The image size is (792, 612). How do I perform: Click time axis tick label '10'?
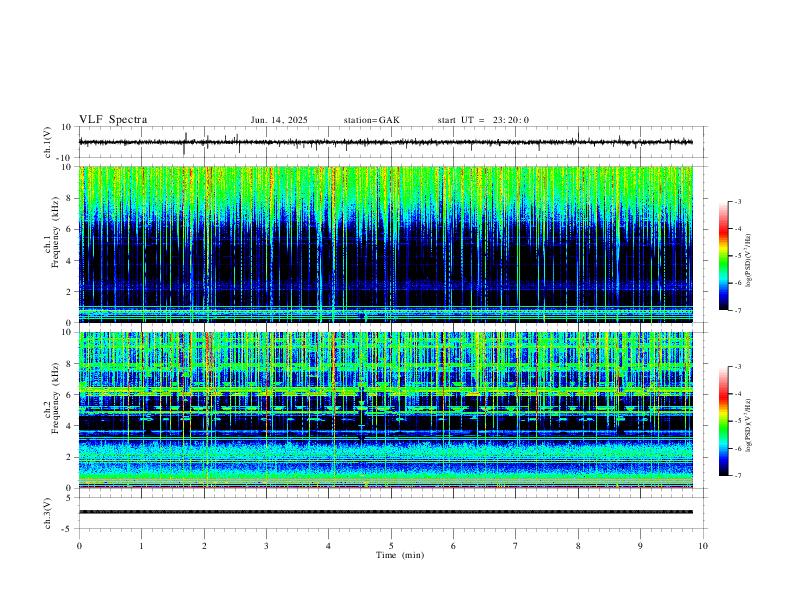703,546
